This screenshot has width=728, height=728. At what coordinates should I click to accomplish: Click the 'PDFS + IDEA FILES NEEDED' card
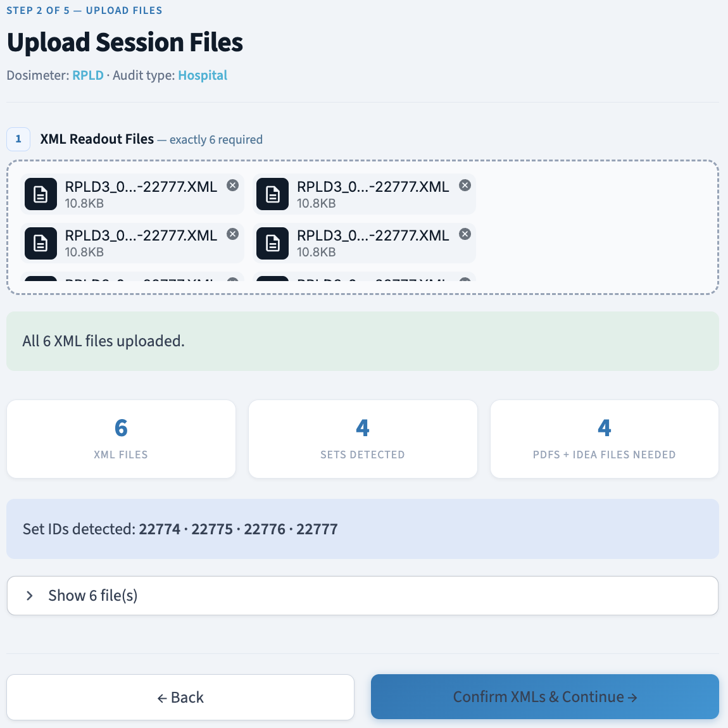point(604,439)
